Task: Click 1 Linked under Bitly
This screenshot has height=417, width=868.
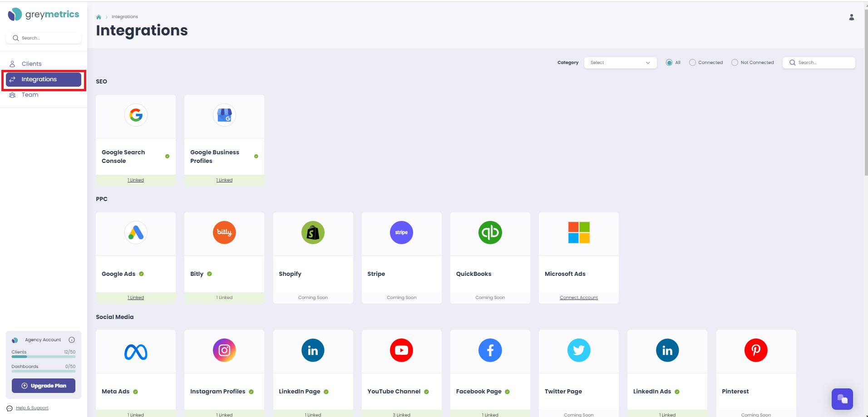Action: pos(224,298)
